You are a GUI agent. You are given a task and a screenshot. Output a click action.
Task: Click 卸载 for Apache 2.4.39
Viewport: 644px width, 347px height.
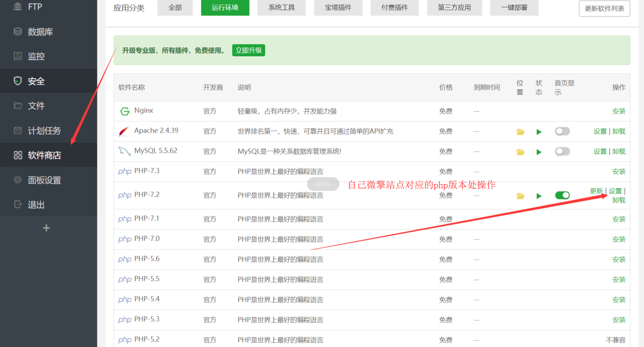[619, 131]
